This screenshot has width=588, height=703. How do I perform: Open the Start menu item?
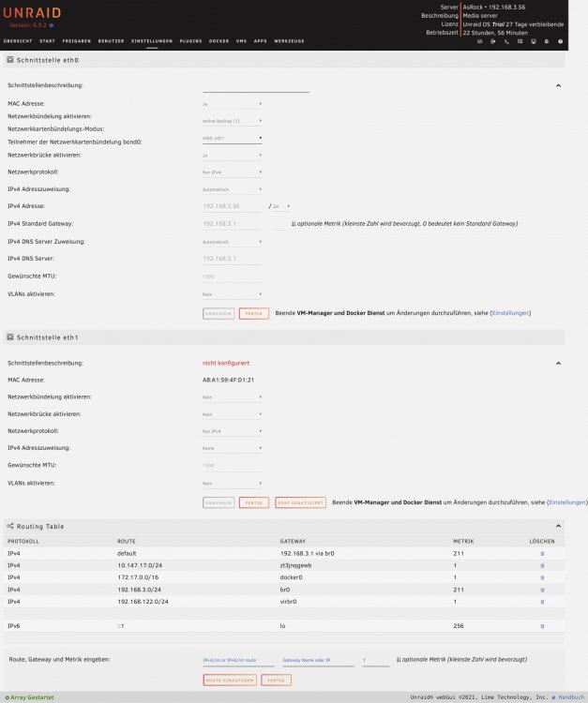(x=47, y=41)
